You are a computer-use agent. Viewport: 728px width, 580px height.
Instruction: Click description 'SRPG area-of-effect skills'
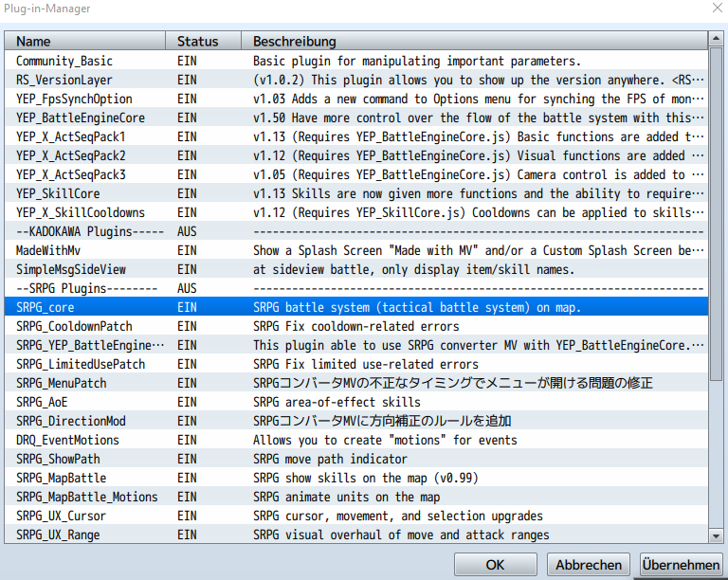coord(337,402)
